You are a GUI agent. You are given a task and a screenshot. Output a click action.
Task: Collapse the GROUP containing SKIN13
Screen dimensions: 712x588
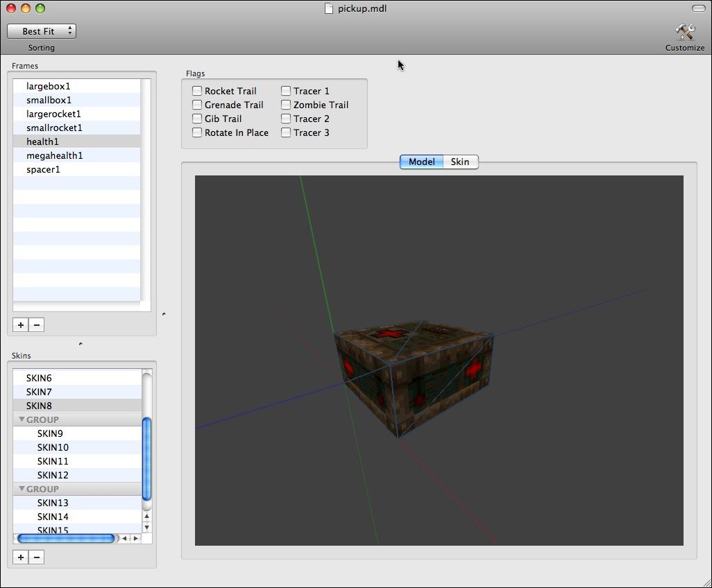(x=22, y=489)
